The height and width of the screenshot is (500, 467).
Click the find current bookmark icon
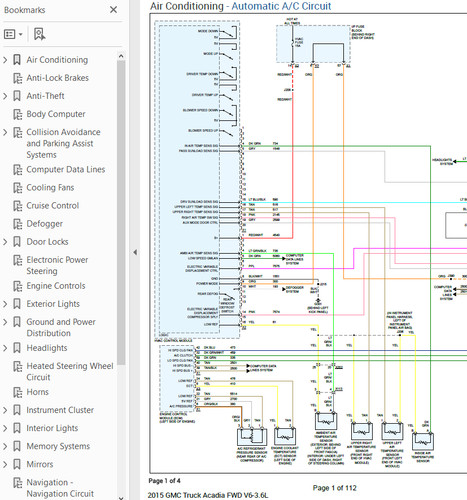[39, 34]
